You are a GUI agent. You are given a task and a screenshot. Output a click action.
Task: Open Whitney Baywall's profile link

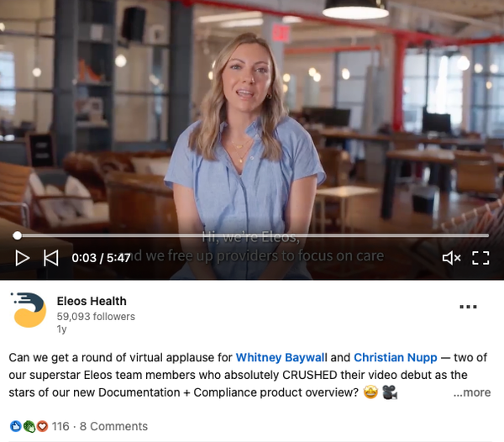(281, 357)
